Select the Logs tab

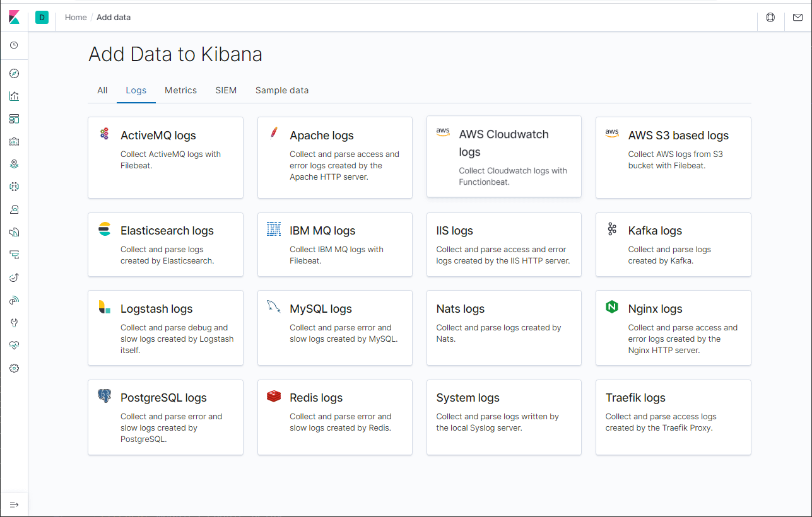[136, 90]
